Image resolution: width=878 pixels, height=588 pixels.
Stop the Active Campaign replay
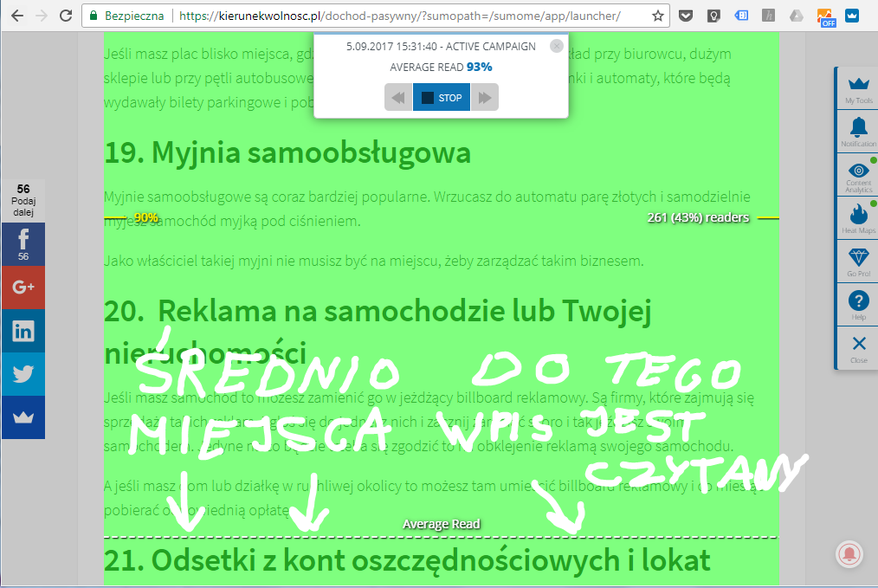(x=441, y=97)
